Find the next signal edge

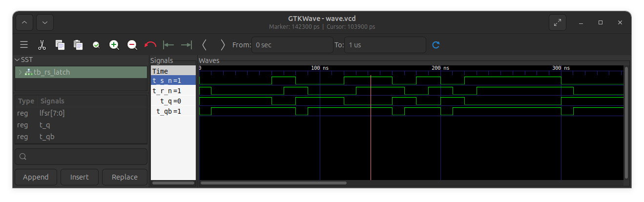223,45
